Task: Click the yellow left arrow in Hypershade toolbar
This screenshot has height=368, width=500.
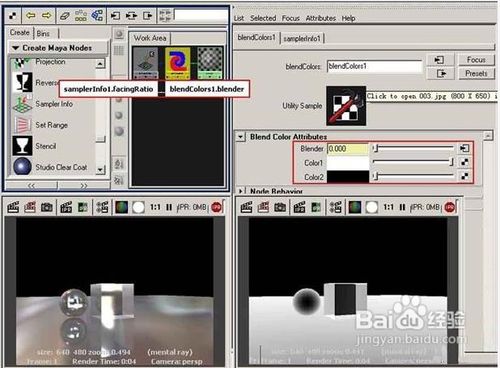Action: (31, 15)
